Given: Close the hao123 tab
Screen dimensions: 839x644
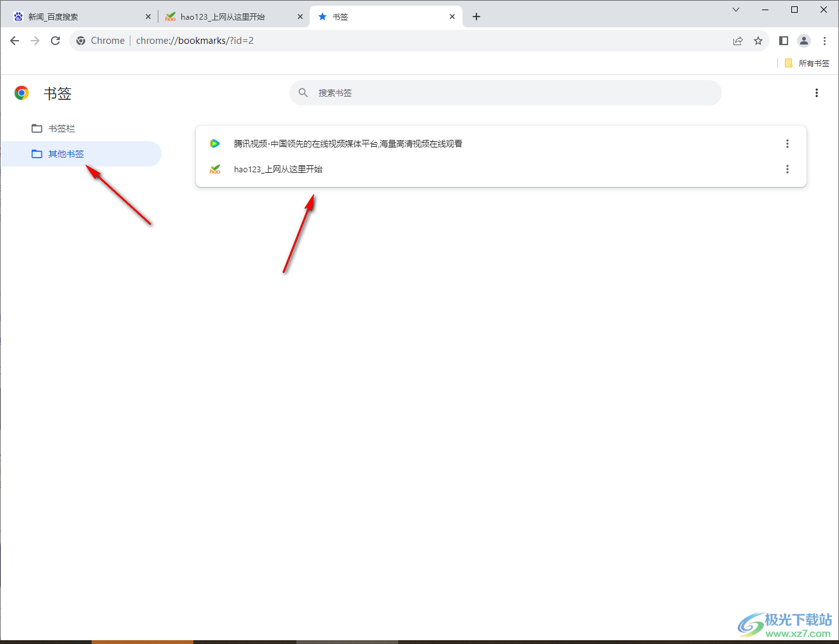Looking at the screenshot, I should coord(300,17).
